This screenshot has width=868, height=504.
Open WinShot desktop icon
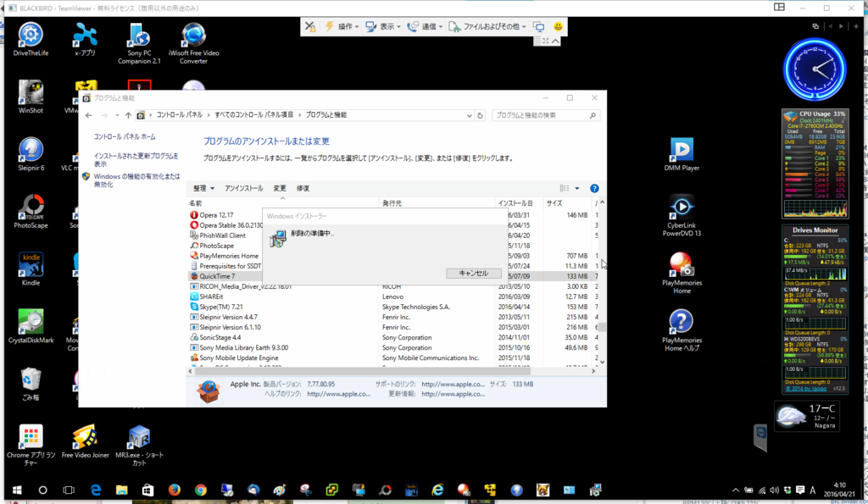pyautogui.click(x=31, y=97)
